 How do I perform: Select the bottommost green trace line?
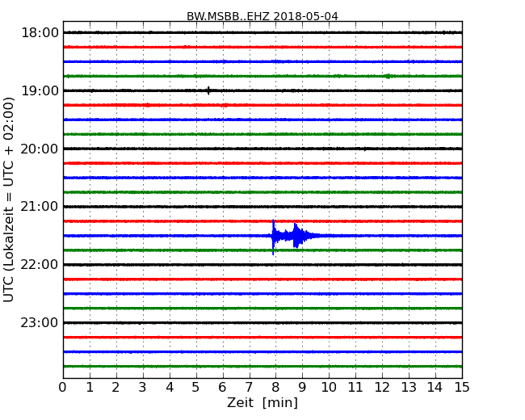pyautogui.click(x=262, y=366)
